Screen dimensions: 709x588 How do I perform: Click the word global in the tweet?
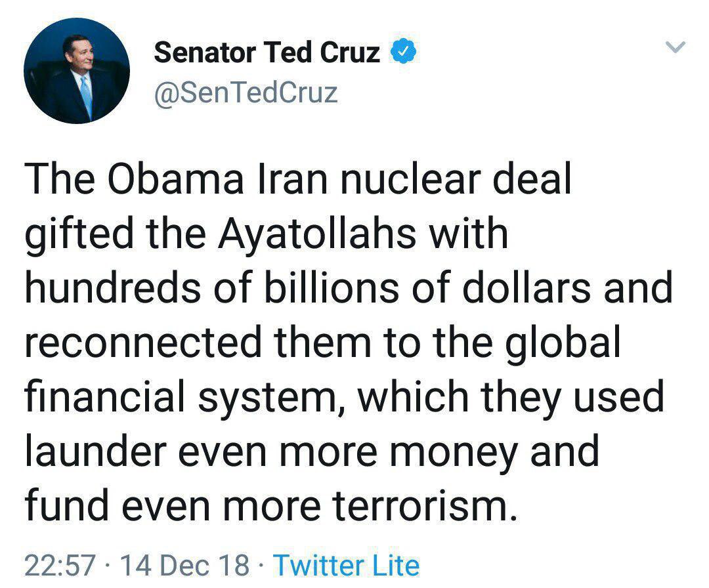[567, 342]
